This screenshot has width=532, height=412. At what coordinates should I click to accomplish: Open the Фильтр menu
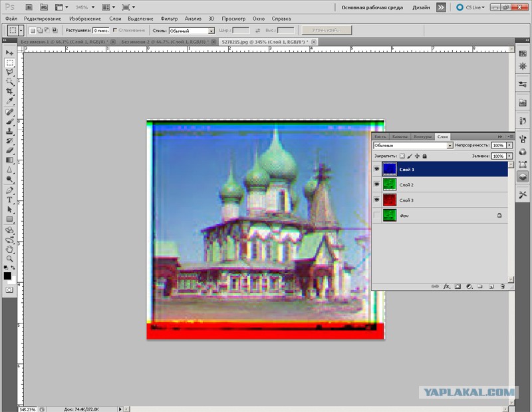click(169, 19)
